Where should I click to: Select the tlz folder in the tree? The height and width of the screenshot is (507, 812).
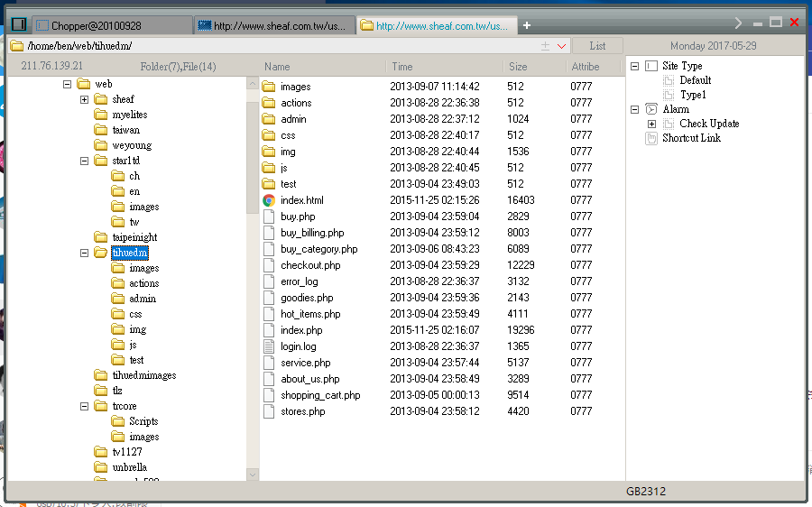(x=117, y=391)
